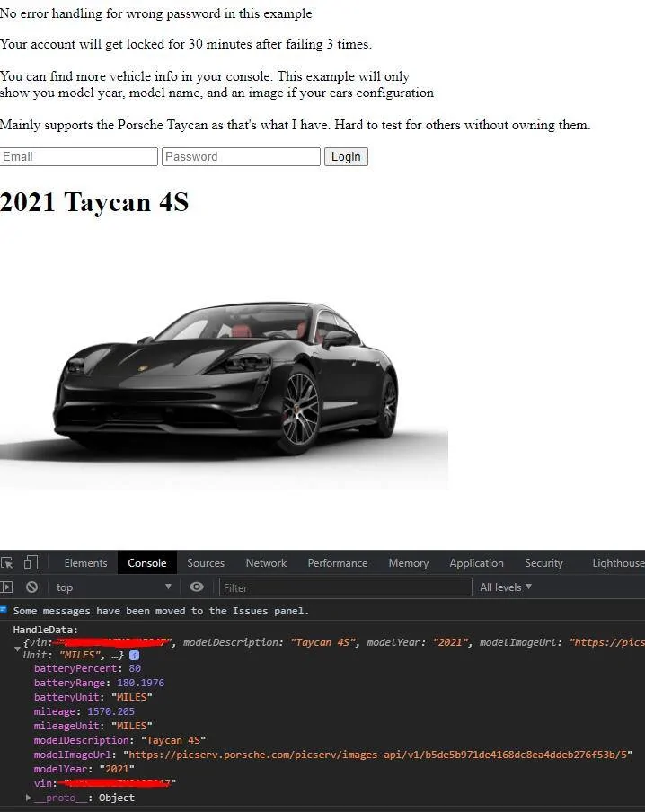This screenshot has width=645, height=812.
Task: Open the All levels dropdown
Action: coord(506,587)
